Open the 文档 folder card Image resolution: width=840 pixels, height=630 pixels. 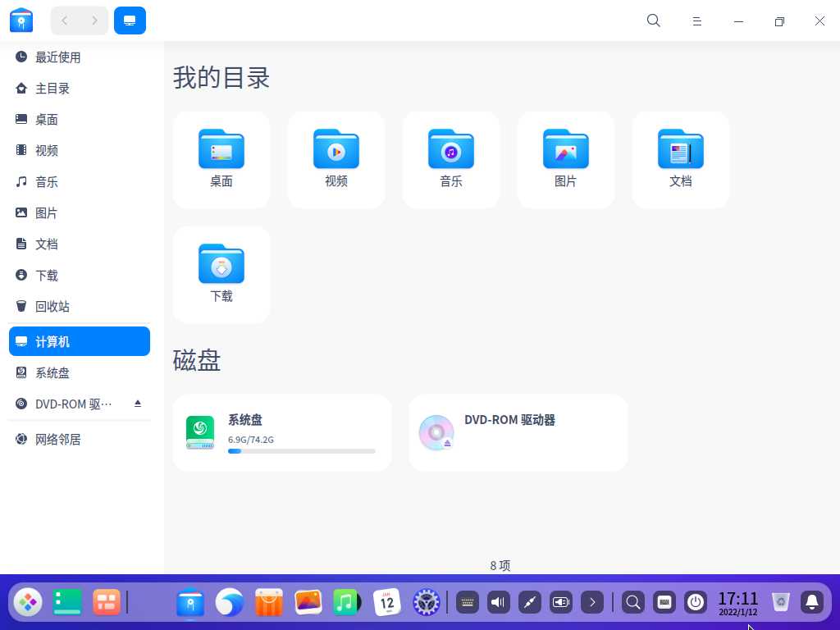pyautogui.click(x=680, y=160)
